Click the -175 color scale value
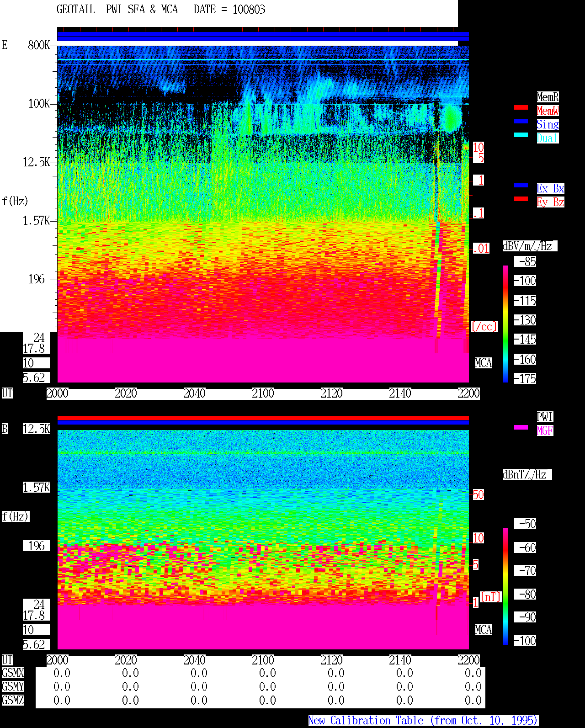 pyautogui.click(x=526, y=378)
